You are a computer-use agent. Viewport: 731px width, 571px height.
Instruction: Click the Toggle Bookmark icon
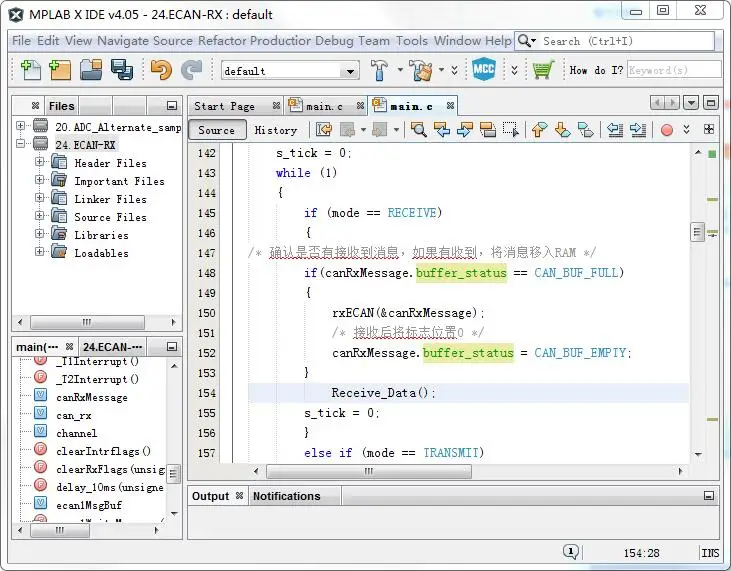586,130
